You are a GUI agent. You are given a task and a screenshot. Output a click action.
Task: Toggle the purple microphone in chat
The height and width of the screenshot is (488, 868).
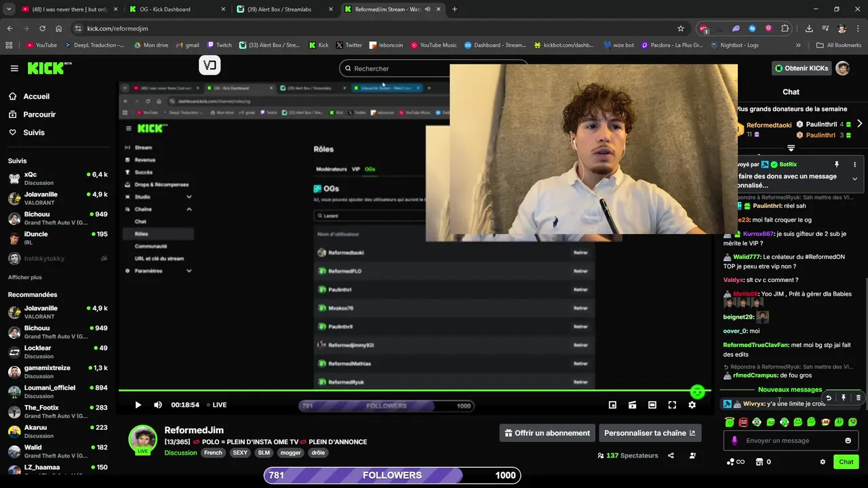tap(734, 441)
